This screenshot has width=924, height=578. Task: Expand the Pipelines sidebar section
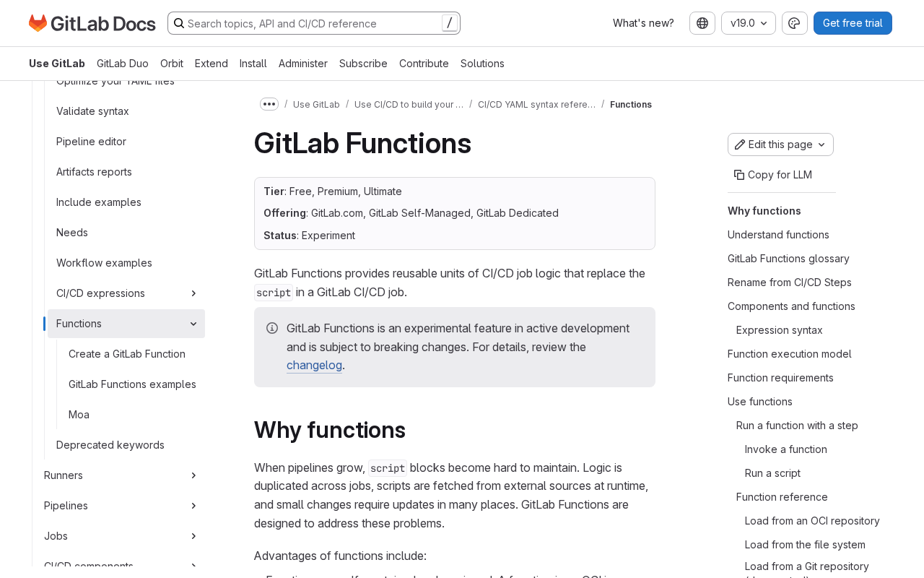coord(193,506)
